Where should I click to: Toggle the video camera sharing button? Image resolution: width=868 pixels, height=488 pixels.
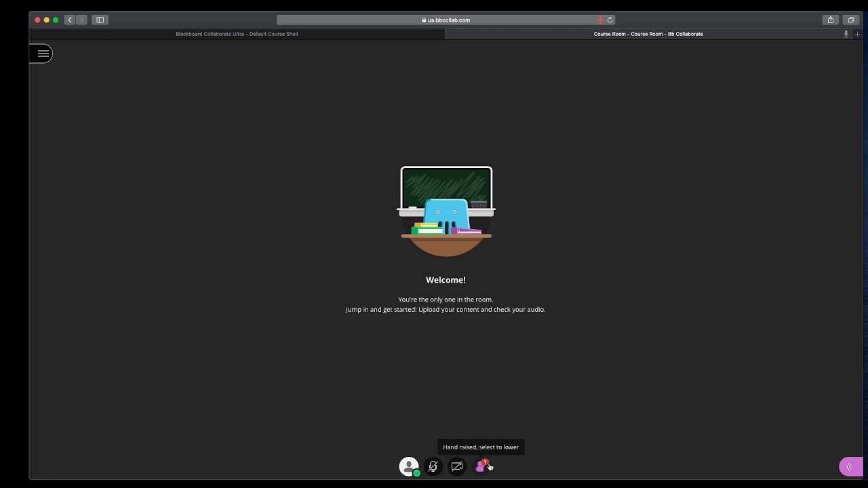(x=457, y=466)
